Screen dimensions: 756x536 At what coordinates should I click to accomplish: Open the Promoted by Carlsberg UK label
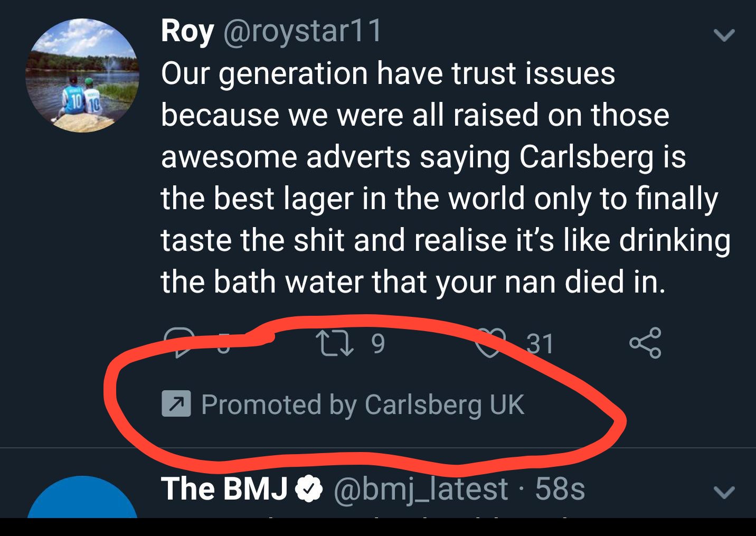coord(363,405)
